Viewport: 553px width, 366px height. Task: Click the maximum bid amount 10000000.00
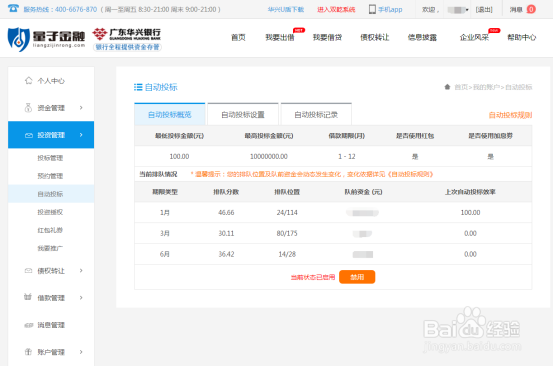[269, 156]
